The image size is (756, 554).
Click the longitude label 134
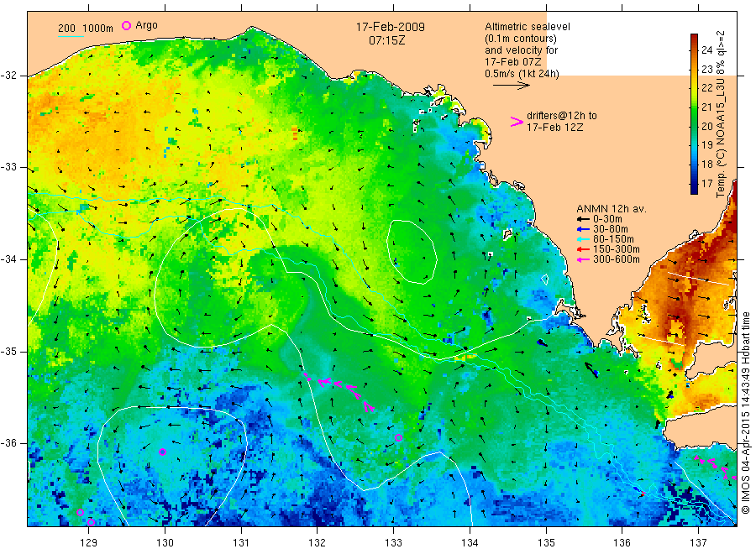[x=470, y=543]
